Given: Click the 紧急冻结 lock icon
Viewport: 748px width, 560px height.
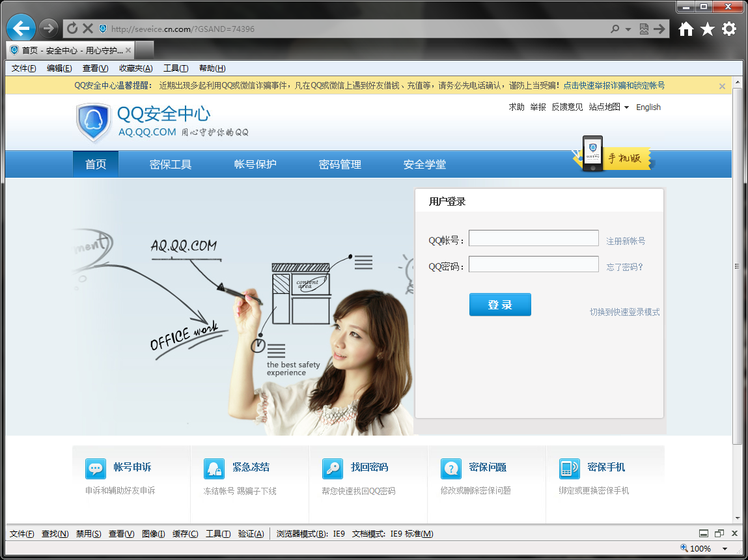Looking at the screenshot, I should click(x=214, y=468).
